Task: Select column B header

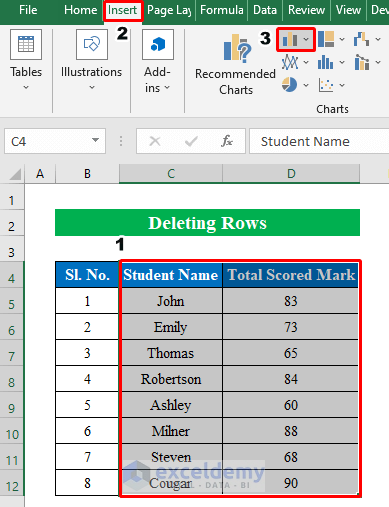Action: click(x=87, y=174)
